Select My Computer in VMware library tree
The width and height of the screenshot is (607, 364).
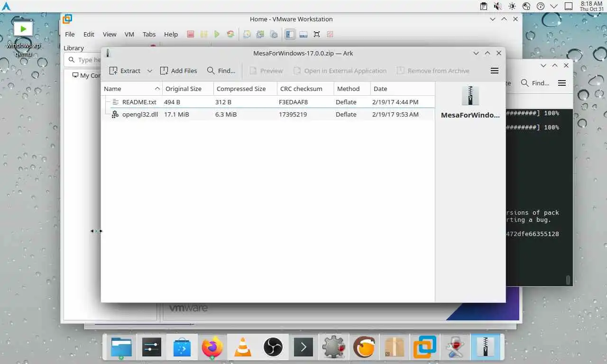click(x=87, y=75)
